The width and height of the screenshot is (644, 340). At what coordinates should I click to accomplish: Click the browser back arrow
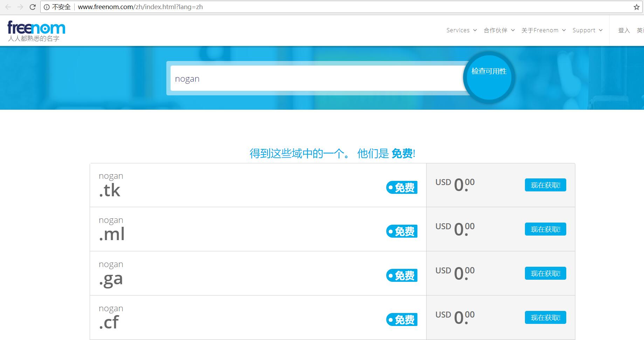click(x=8, y=7)
